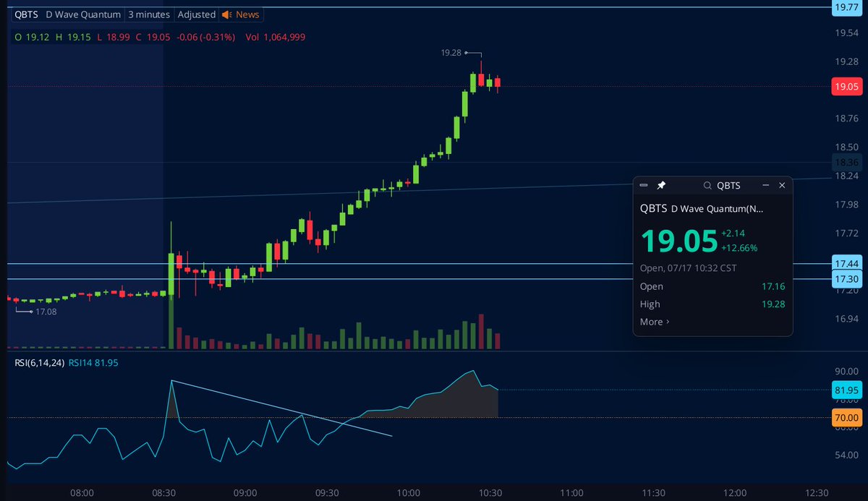The image size is (868, 501).
Task: Click the 09:00 time axis label
Action: point(245,492)
